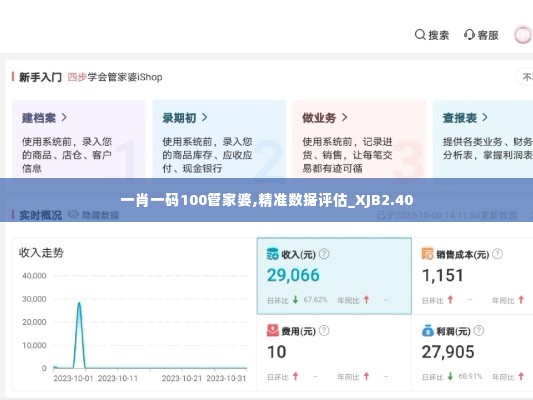The height and width of the screenshot is (400, 533).
Task: Click the 67.62% day-over-day figure
Action: click(315, 300)
